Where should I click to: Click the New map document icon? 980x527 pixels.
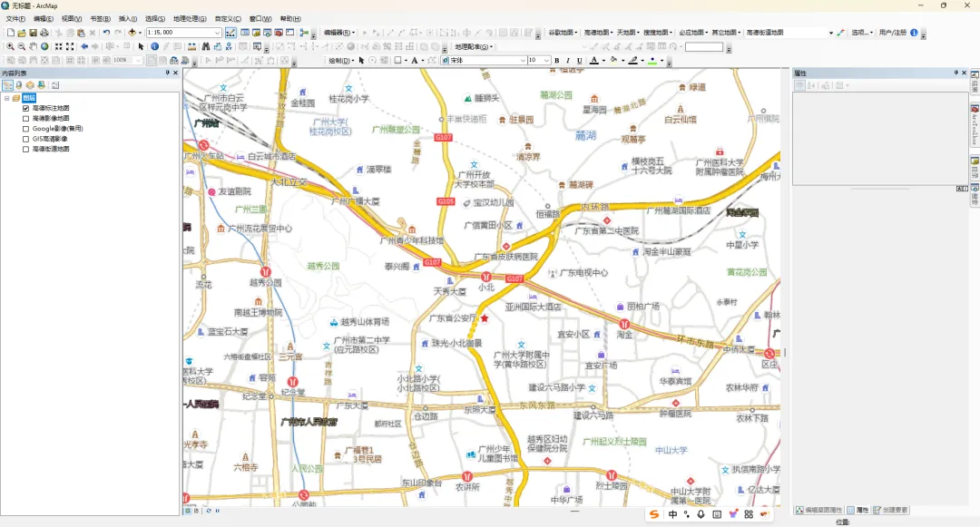tap(11, 33)
